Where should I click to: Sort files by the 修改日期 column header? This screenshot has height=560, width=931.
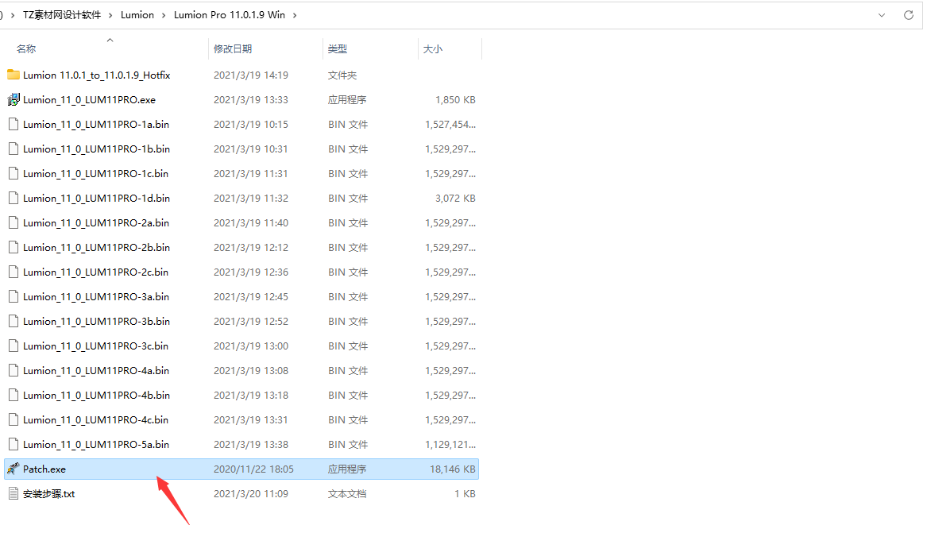pyautogui.click(x=233, y=48)
